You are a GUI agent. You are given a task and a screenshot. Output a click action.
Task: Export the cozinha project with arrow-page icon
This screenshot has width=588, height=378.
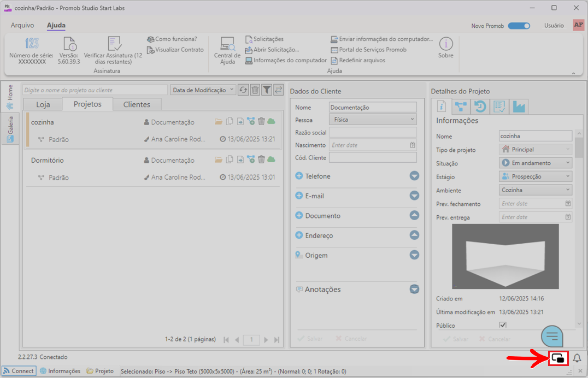(240, 121)
